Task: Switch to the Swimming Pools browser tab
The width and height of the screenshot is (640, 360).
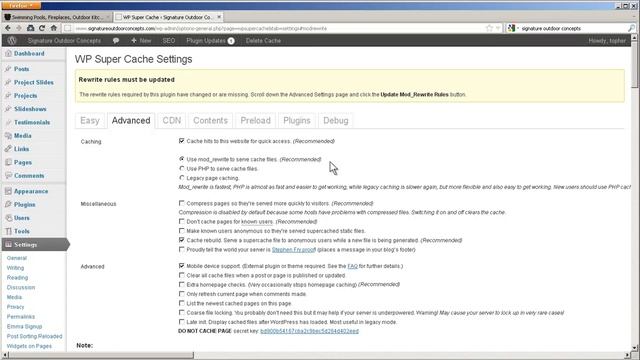Action: [x=57, y=17]
